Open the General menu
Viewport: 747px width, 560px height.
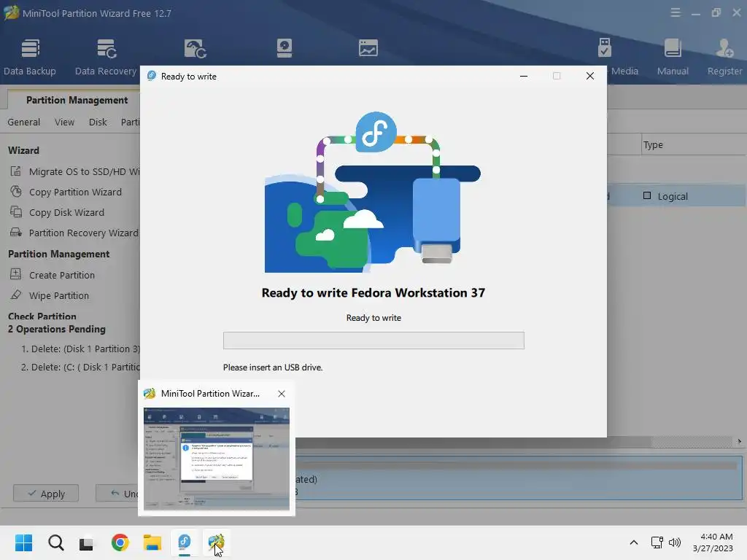tap(24, 122)
